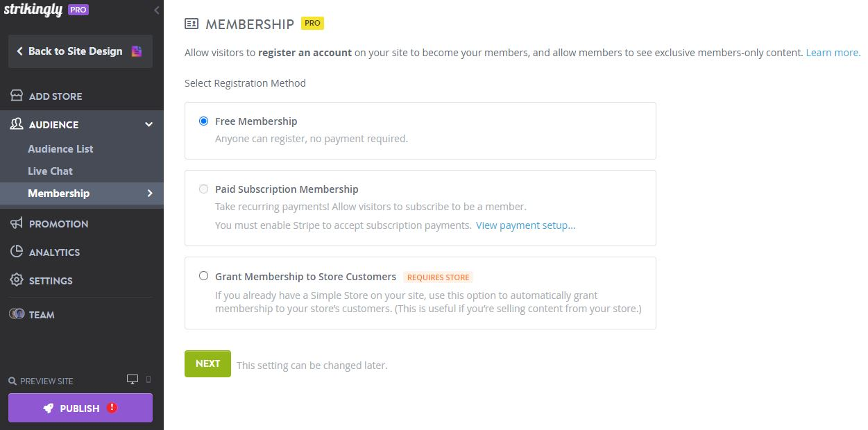Collapse the Audience section chevron
Image resolution: width=868 pixels, height=430 pixels.
(x=148, y=124)
